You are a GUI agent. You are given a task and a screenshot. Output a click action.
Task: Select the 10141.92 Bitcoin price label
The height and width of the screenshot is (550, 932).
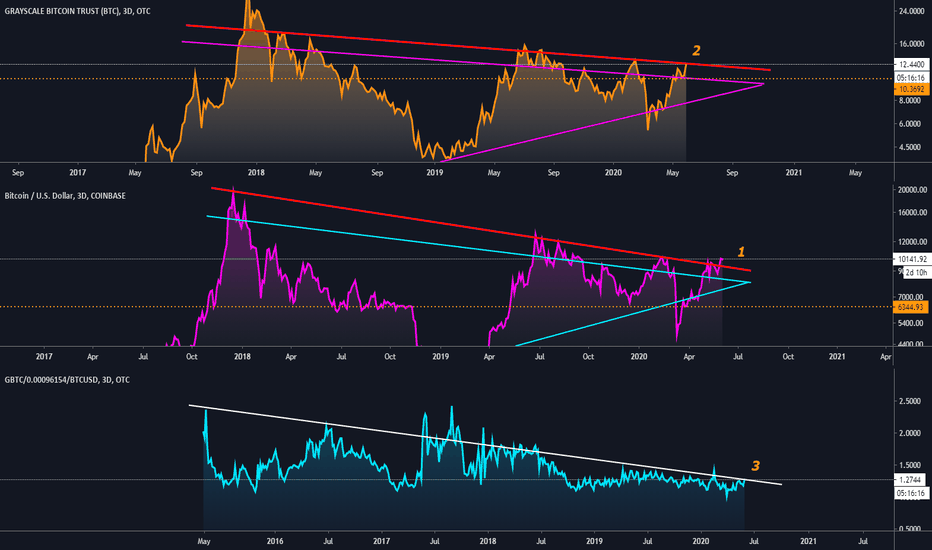tap(911, 259)
